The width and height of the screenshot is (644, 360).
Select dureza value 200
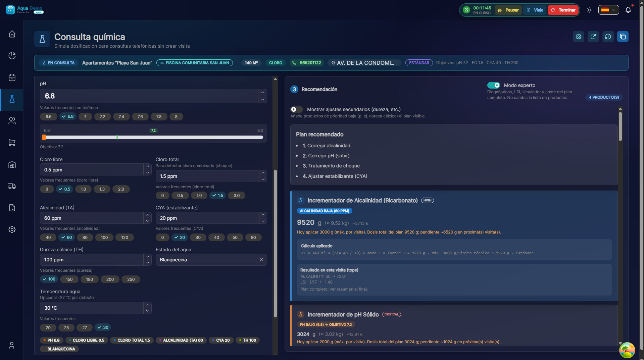tap(110, 279)
